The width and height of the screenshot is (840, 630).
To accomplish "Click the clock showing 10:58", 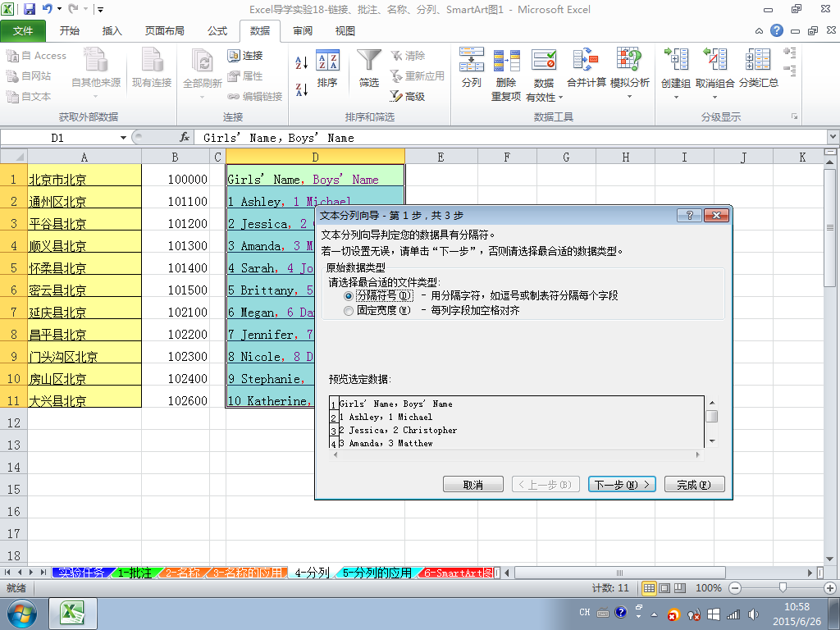I will pyautogui.click(x=797, y=607).
